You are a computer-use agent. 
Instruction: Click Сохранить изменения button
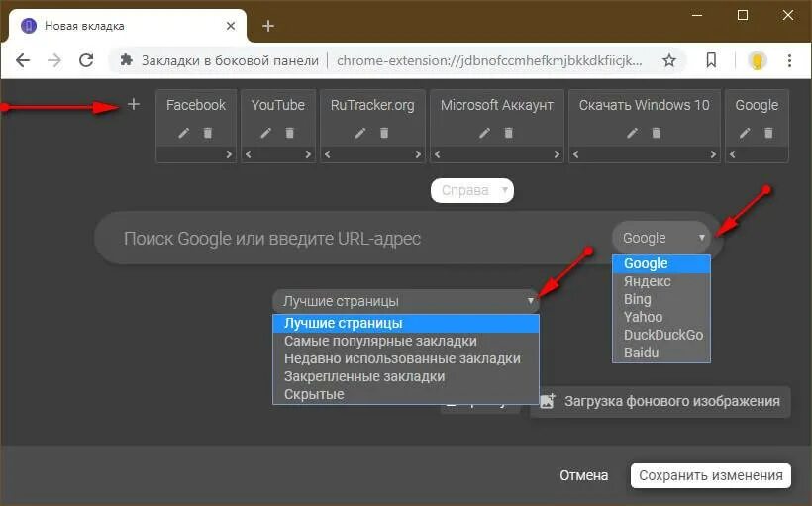pyautogui.click(x=711, y=475)
